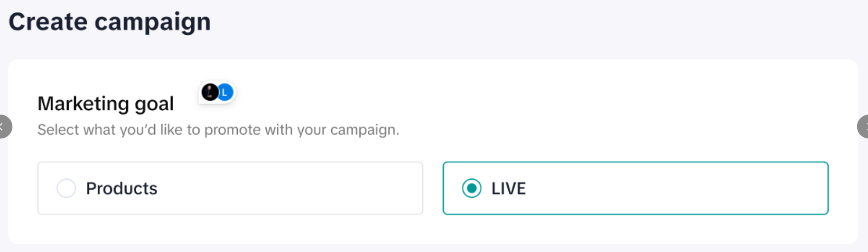Click the word 'campaign' in the page heading
The height and width of the screenshot is (252, 868).
[152, 22]
